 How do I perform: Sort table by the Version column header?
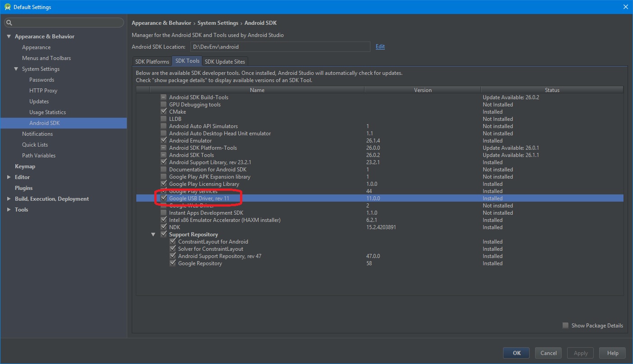pos(423,90)
